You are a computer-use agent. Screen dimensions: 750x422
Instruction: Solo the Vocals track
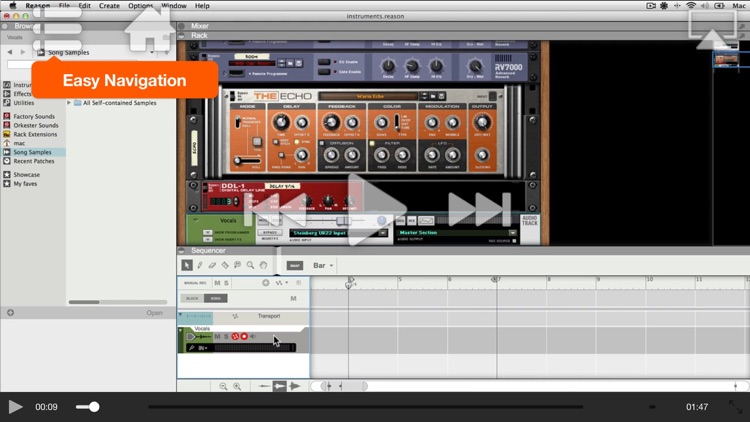tap(226, 336)
